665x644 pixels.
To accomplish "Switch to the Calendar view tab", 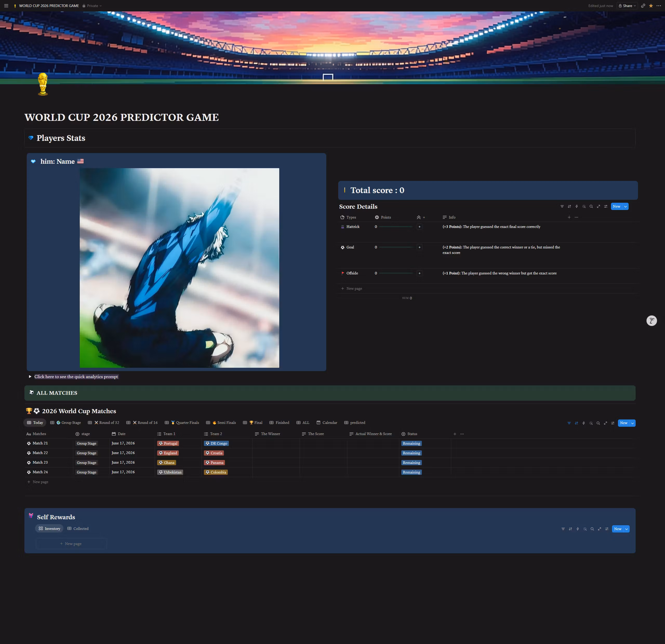I will click(x=327, y=423).
